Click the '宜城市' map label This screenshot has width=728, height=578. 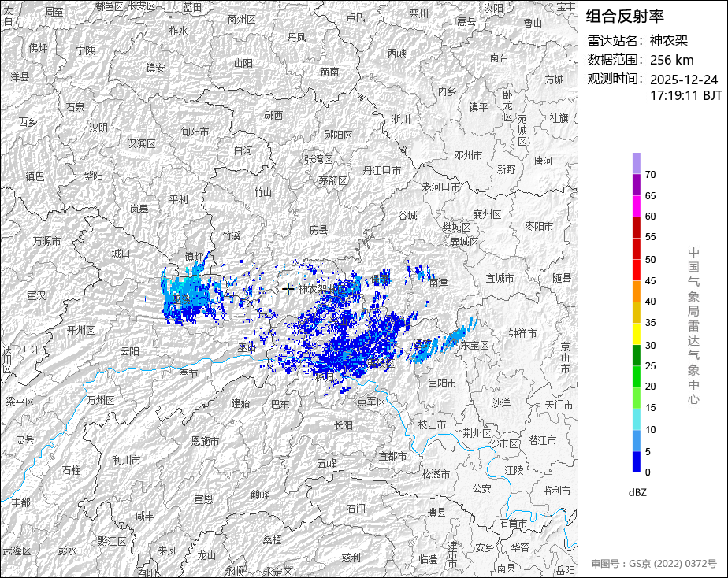coord(500,278)
